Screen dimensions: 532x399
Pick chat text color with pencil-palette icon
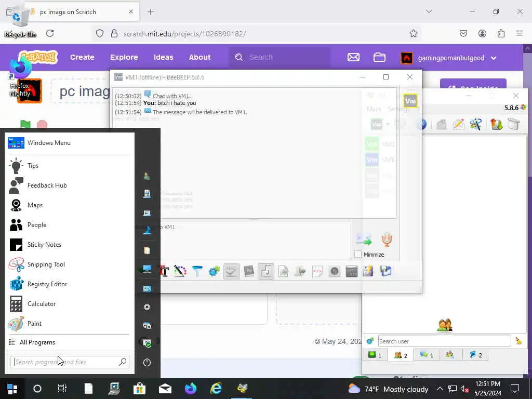(180, 271)
